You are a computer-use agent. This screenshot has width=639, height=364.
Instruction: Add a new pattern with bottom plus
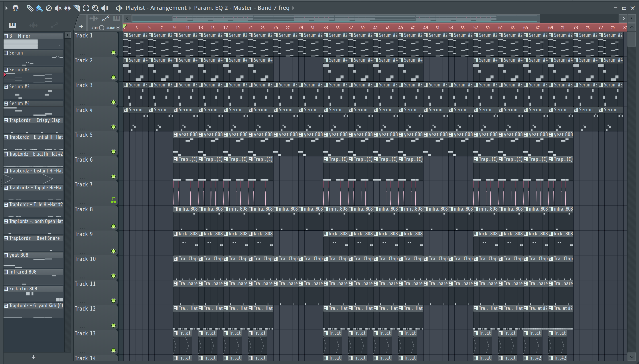click(x=34, y=357)
